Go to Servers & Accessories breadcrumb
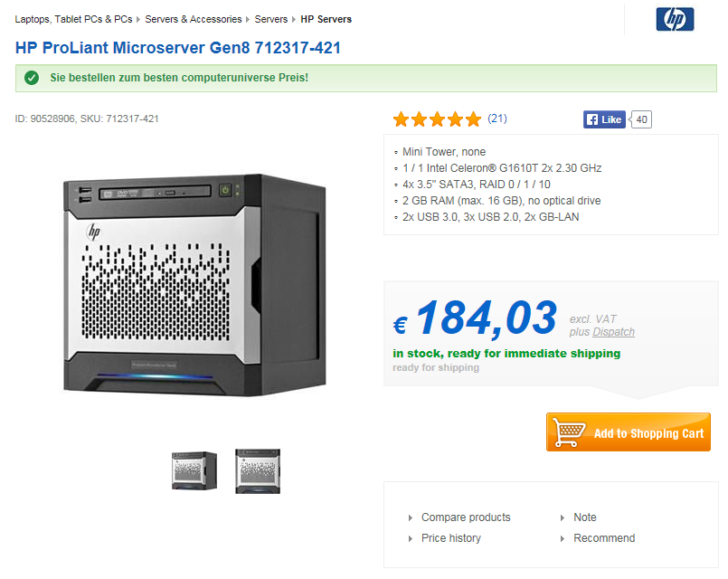 [x=194, y=20]
